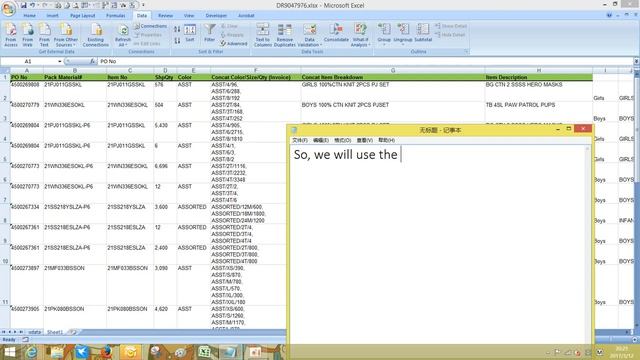Switch to the View tab
Screen dimensions: 640x360
[x=189, y=16]
